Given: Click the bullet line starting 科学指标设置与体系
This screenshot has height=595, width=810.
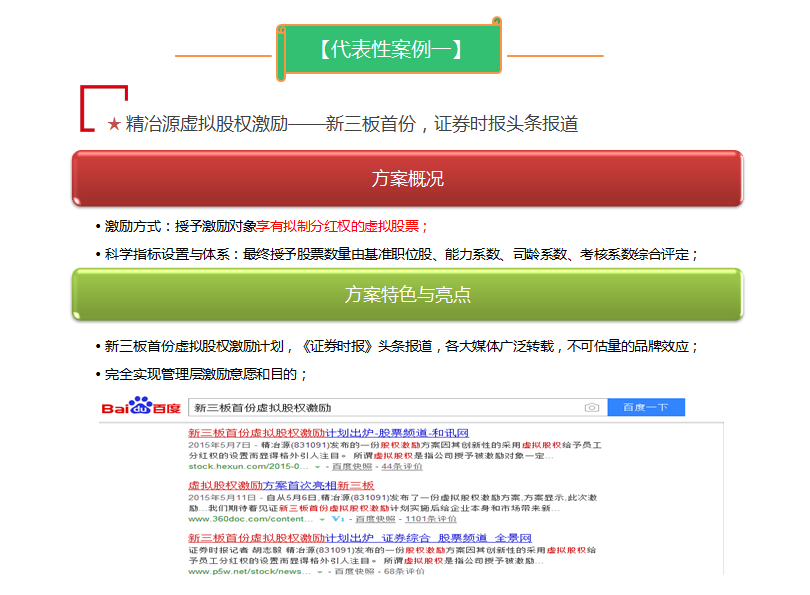Looking at the screenshot, I should click(x=397, y=254).
